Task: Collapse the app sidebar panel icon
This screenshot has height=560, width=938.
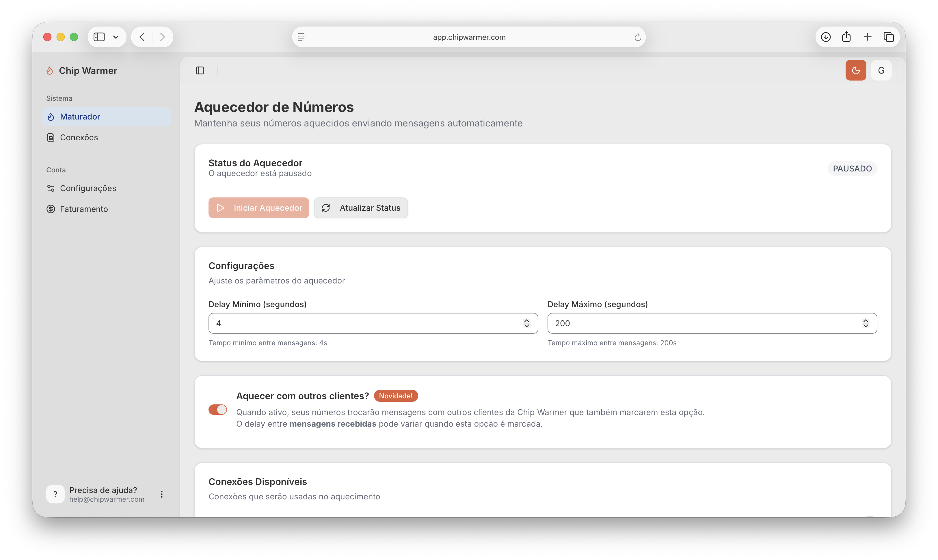Action: coord(200,70)
